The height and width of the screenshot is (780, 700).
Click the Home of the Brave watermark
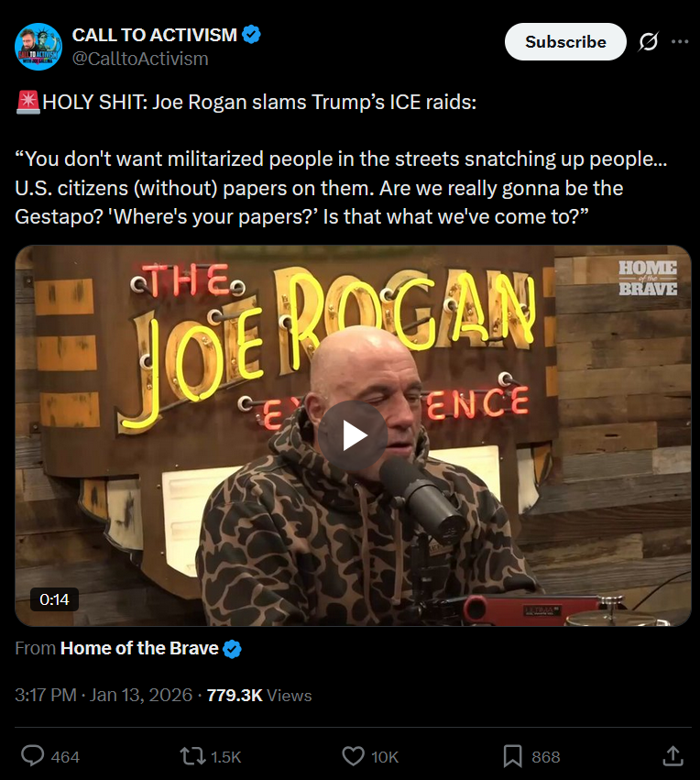point(648,278)
